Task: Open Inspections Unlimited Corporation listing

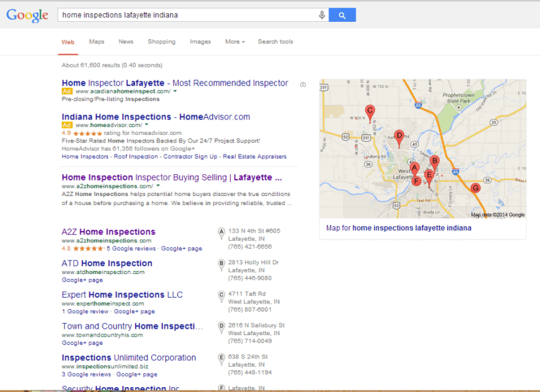Action: tap(129, 358)
